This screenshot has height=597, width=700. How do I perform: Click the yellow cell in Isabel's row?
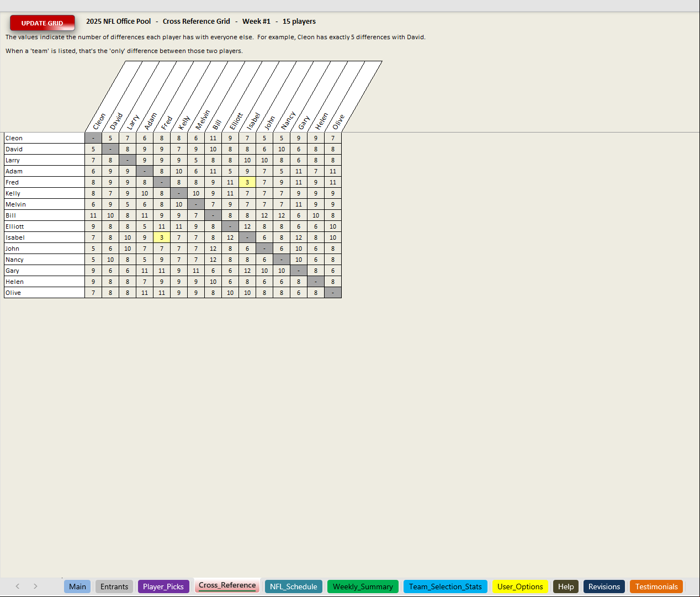coord(162,237)
